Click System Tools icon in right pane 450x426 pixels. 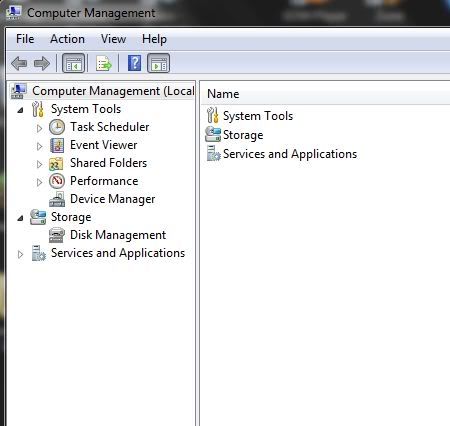(x=213, y=115)
